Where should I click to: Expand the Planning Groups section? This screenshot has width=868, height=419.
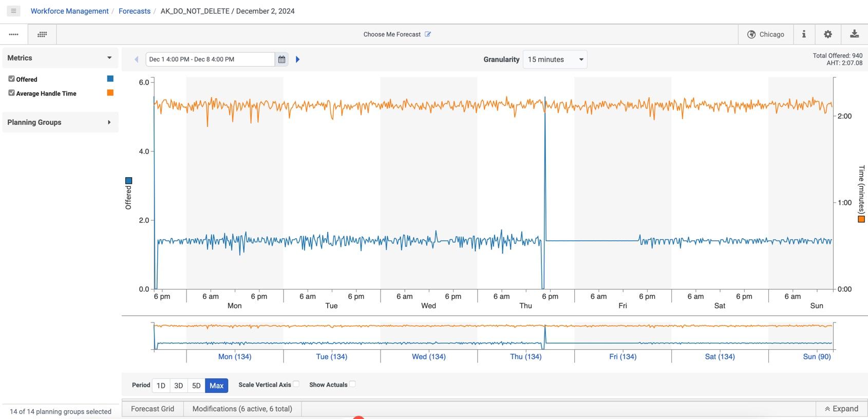pyautogui.click(x=109, y=122)
